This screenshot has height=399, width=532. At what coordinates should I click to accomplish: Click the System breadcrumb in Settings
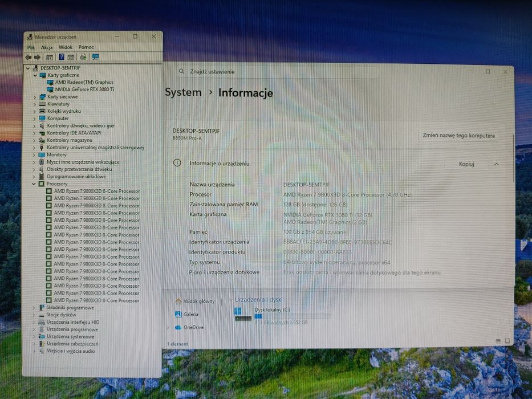click(x=183, y=92)
